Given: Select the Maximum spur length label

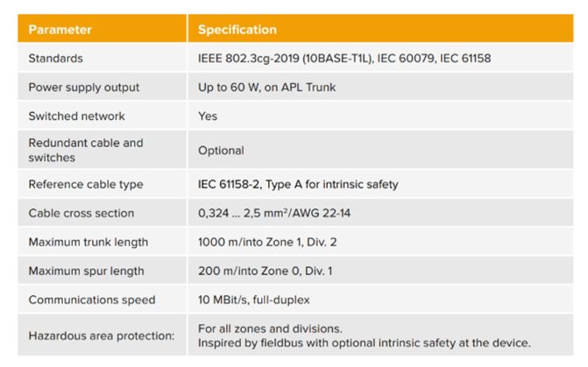Looking at the screenshot, I should click(x=85, y=271).
